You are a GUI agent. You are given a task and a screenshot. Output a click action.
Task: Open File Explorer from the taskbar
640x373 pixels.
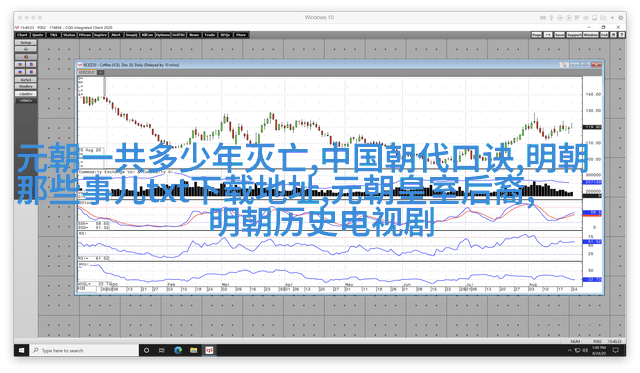point(193,350)
